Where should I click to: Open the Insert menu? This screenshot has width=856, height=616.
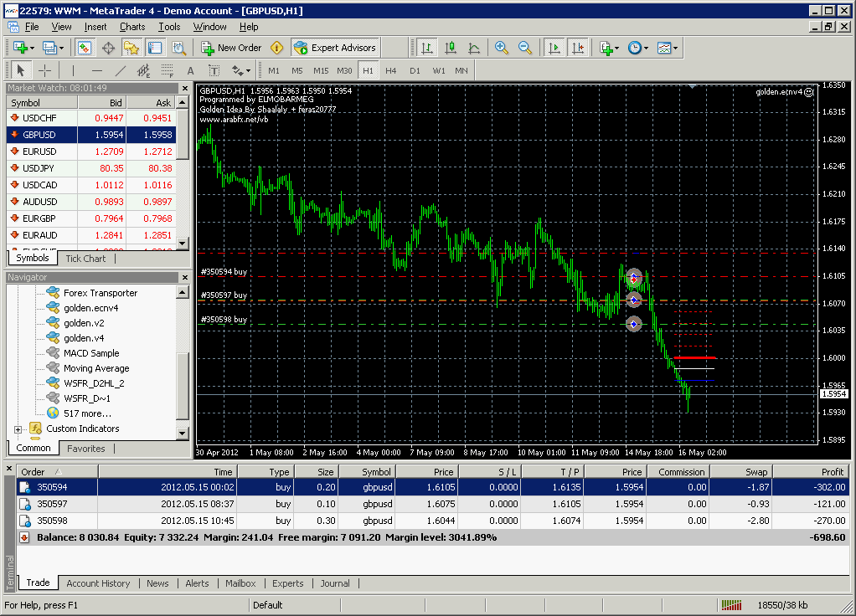pyautogui.click(x=95, y=27)
